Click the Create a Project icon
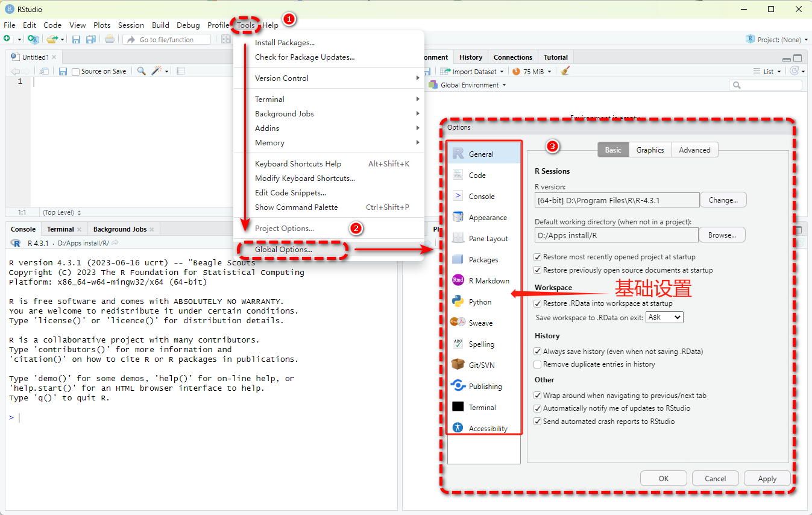The width and height of the screenshot is (812, 515). (x=34, y=39)
